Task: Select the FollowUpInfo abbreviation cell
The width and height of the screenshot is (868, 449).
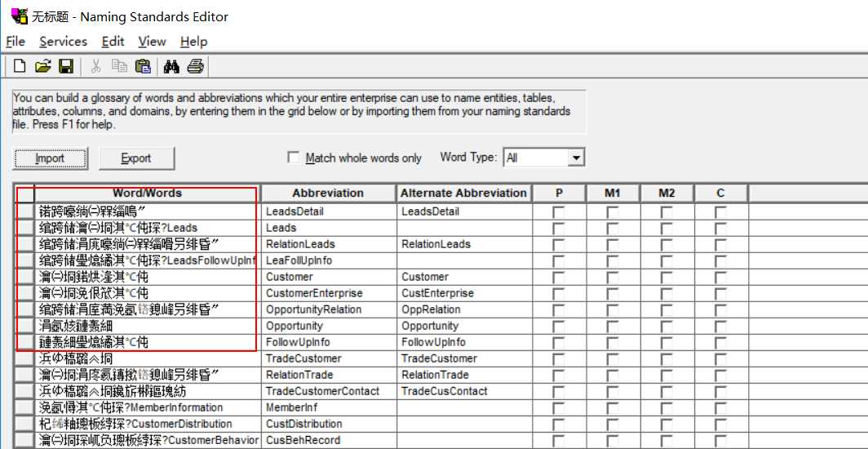Action: point(328,342)
